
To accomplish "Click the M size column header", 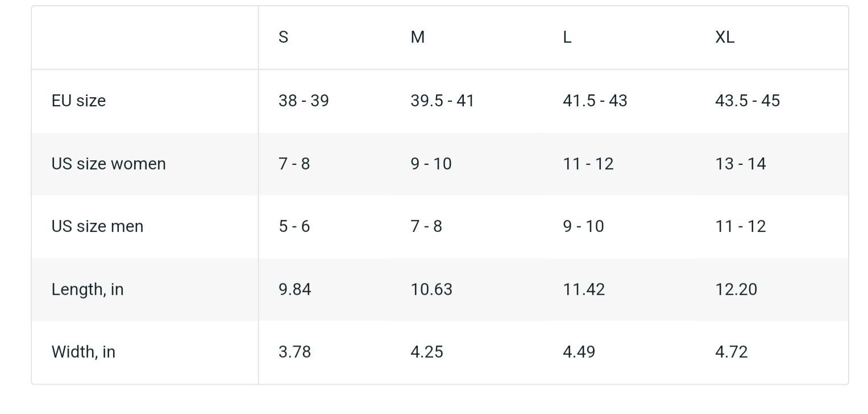I will (417, 38).
